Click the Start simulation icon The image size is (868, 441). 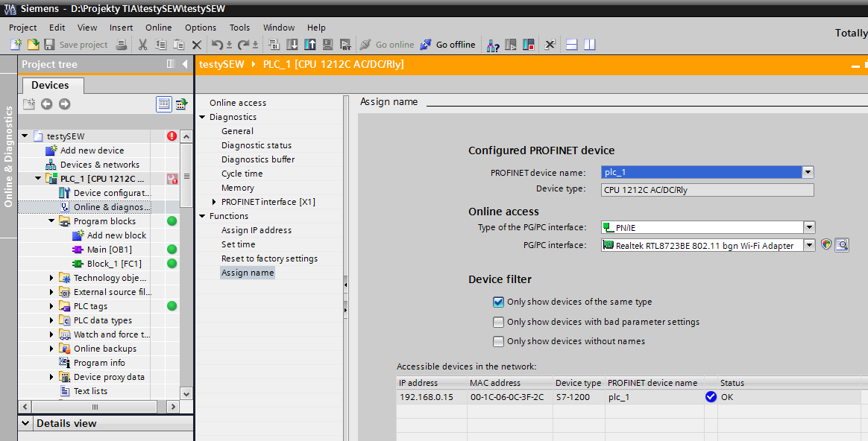pos(327,44)
